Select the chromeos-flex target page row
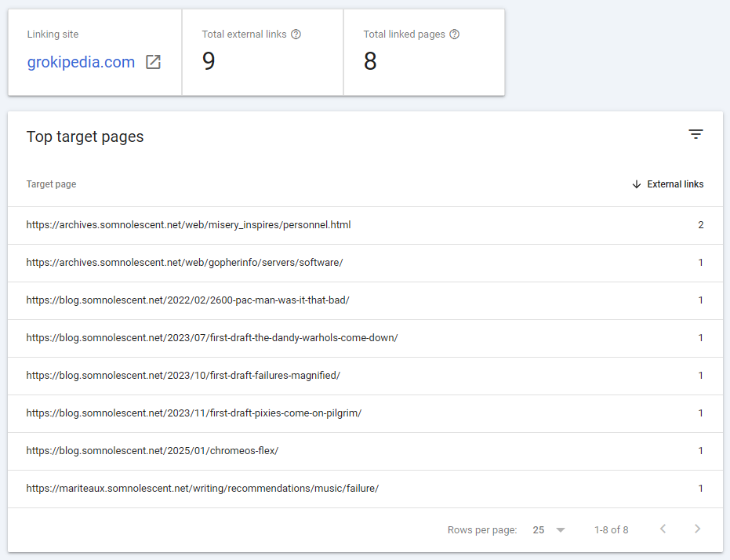Screen dimensions: 730x560 tap(152, 451)
